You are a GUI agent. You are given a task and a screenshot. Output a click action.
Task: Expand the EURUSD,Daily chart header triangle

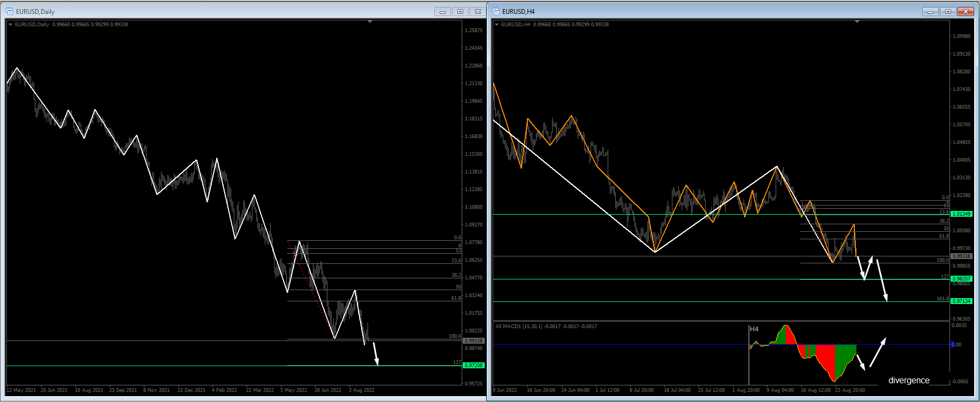tap(10, 25)
